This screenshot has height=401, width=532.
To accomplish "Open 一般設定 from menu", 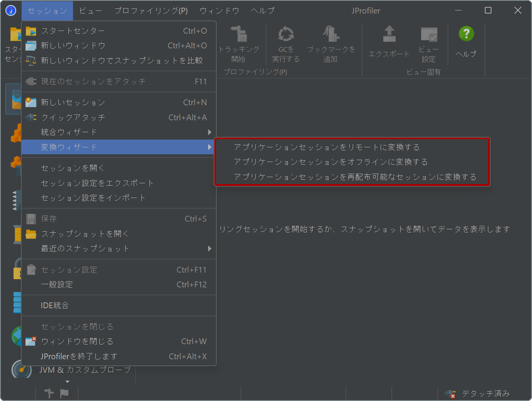I will point(119,285).
